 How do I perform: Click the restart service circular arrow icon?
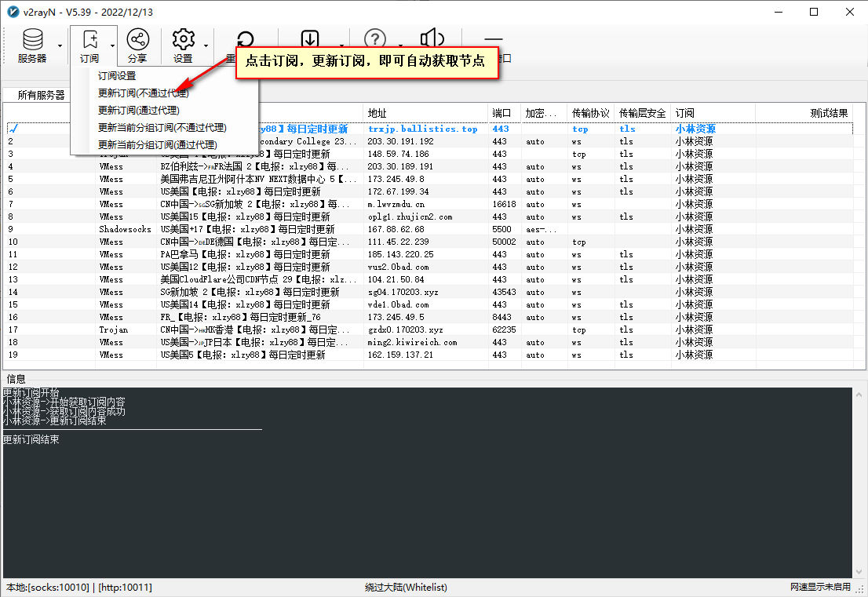pyautogui.click(x=244, y=39)
